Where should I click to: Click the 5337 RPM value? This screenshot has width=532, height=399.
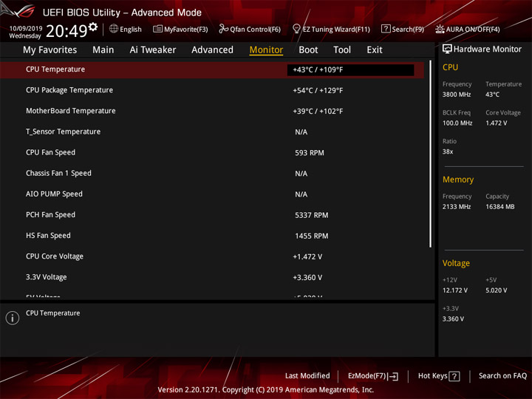point(312,215)
